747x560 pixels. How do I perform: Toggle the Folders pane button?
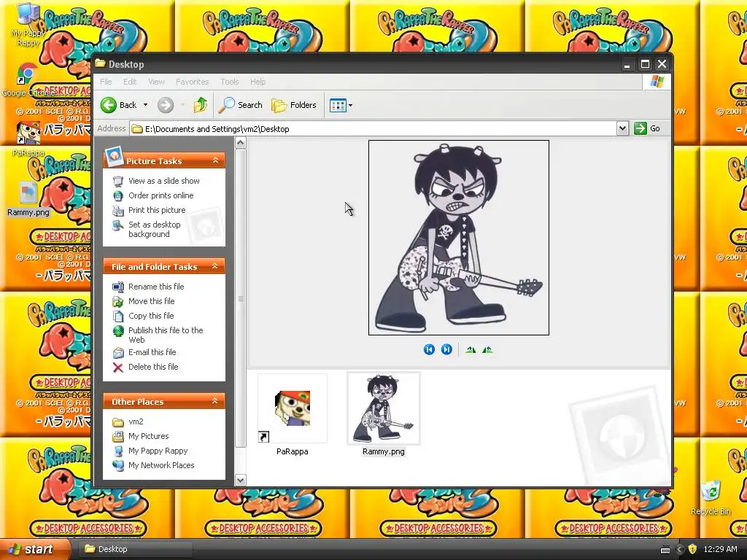pos(294,105)
